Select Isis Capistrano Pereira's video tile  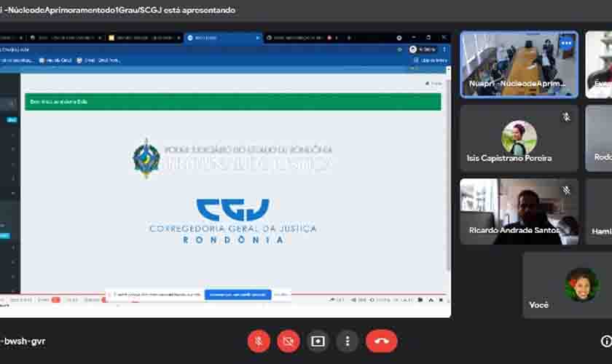click(x=519, y=138)
